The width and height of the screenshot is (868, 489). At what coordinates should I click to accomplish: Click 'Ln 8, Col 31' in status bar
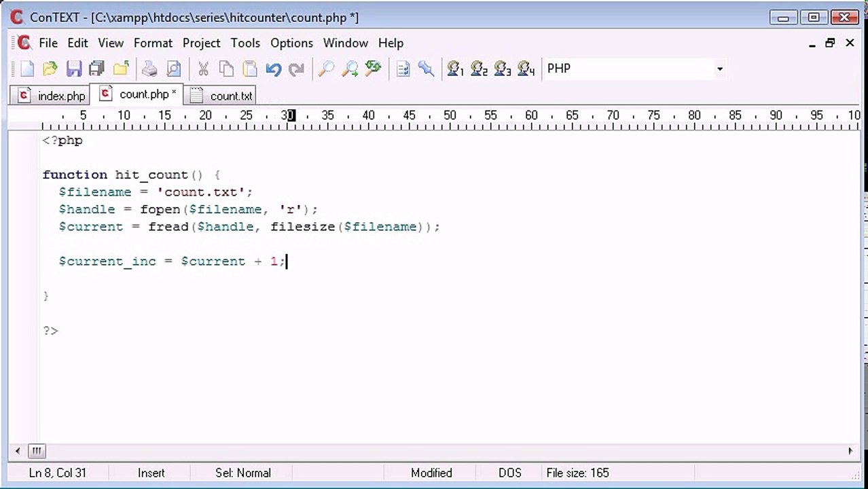pos(58,473)
